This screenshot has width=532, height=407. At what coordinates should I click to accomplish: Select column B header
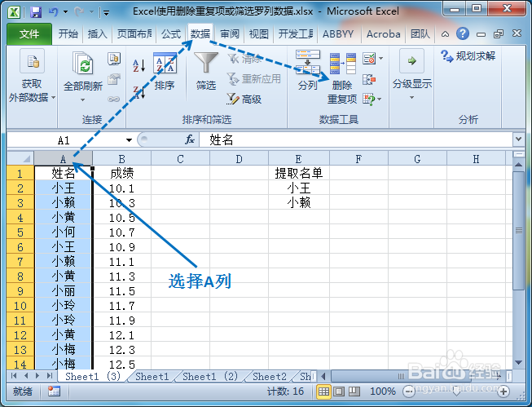tap(122, 159)
